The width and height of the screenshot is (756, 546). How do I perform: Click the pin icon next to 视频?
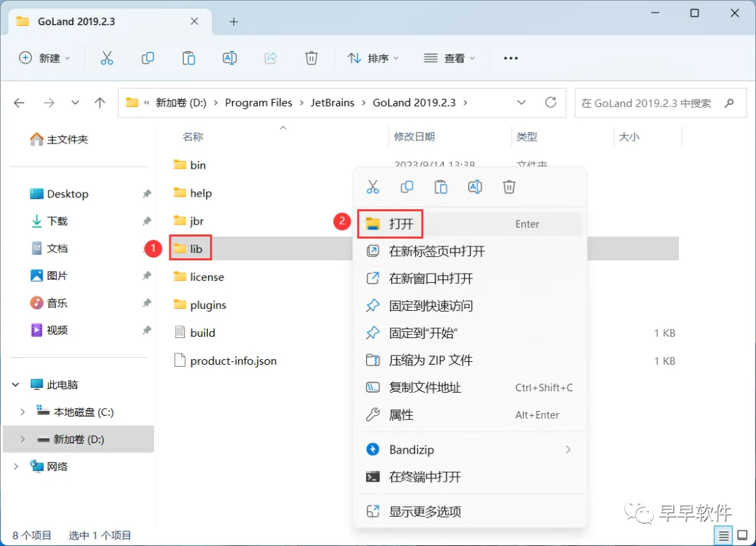[x=146, y=330]
